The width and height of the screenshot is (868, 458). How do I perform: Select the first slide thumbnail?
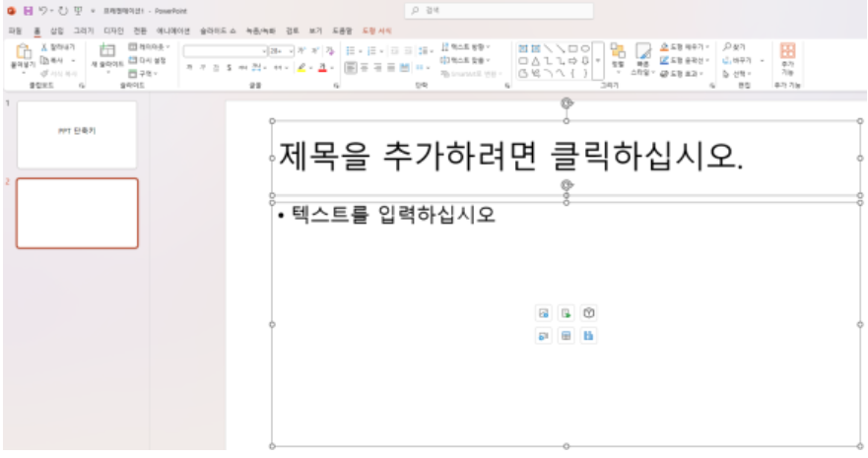click(77, 134)
